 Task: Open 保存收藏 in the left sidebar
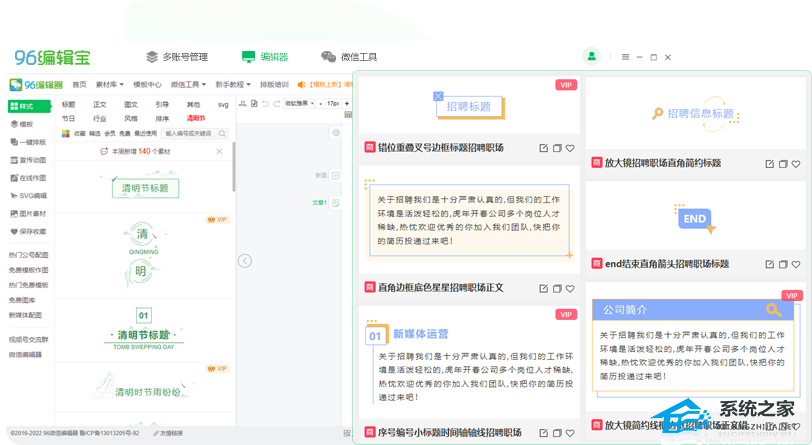28,232
